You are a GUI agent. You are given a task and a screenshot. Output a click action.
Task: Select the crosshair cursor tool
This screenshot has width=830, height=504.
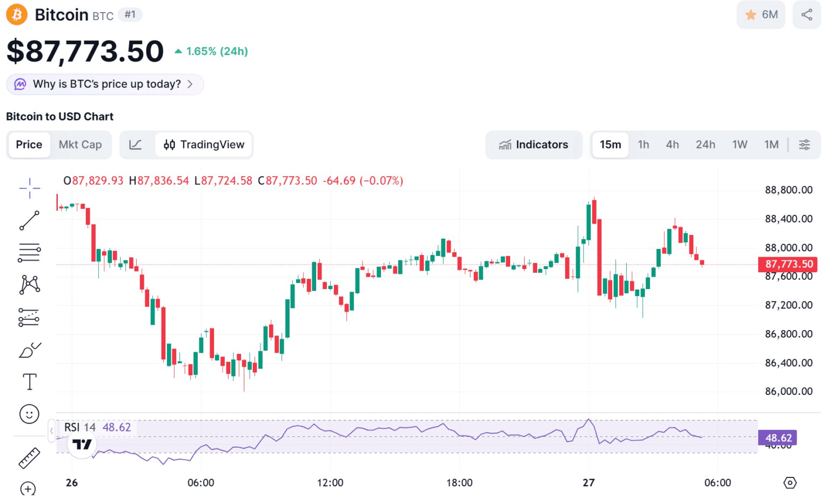[x=30, y=188]
